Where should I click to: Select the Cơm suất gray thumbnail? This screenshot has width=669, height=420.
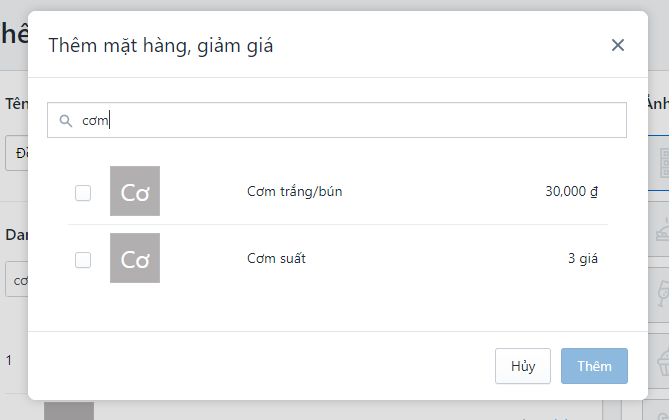tap(135, 258)
